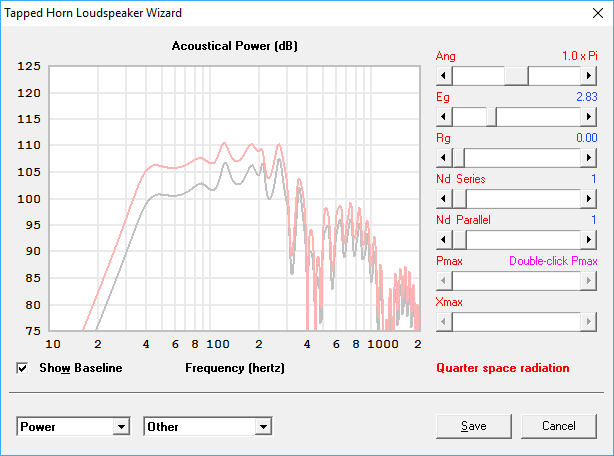Click the Frequency (hertz) axis label
The height and width of the screenshot is (456, 614).
click(235, 368)
